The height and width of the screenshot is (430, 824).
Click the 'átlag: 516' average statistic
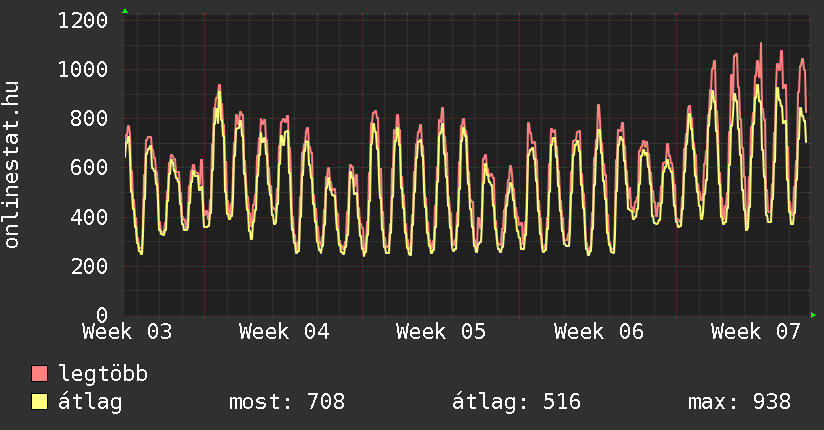[x=516, y=402]
